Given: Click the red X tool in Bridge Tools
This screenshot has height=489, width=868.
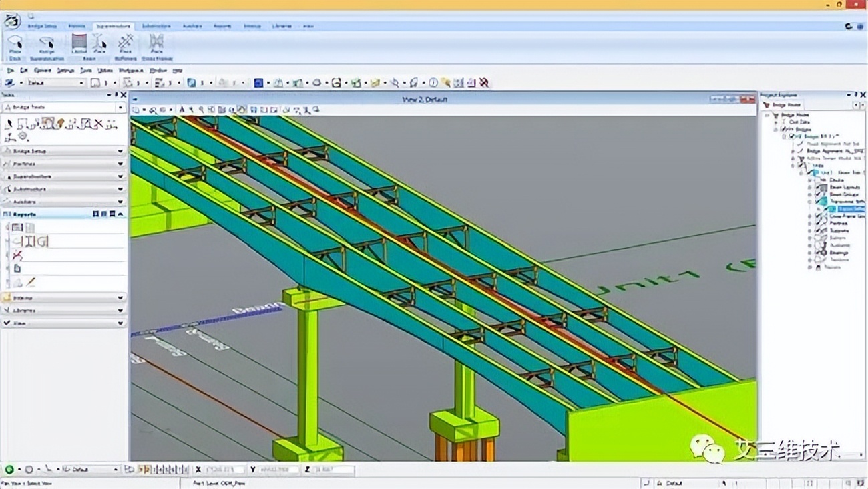Looking at the screenshot, I should pyautogui.click(x=99, y=124).
